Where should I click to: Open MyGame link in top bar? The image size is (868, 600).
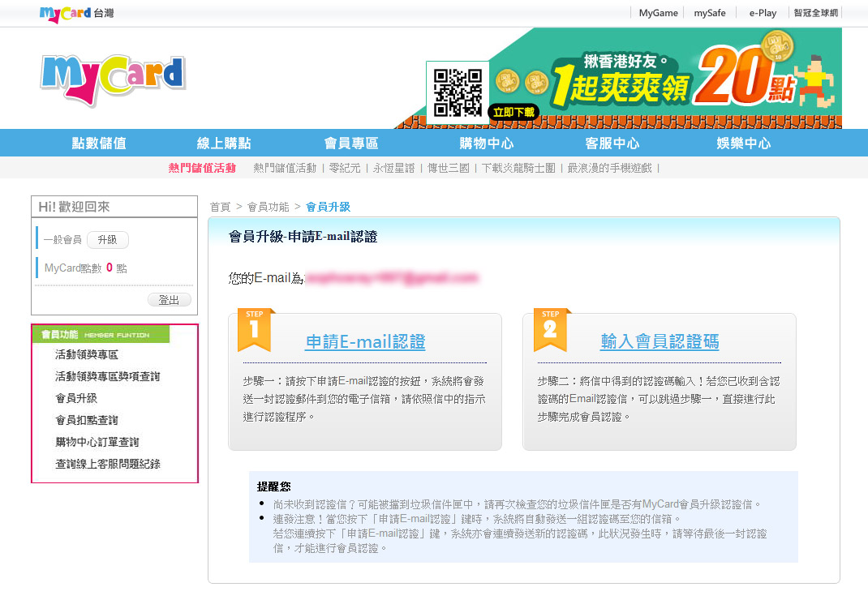[x=658, y=13]
